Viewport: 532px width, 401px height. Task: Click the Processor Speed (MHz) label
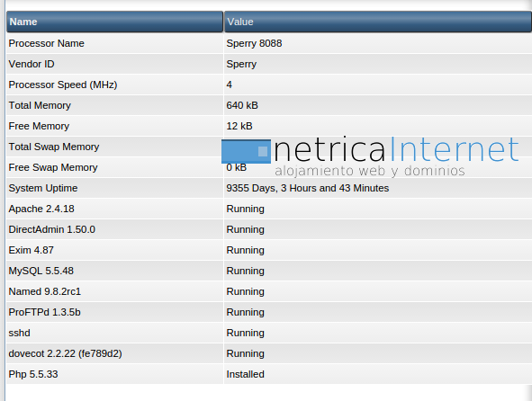click(63, 85)
